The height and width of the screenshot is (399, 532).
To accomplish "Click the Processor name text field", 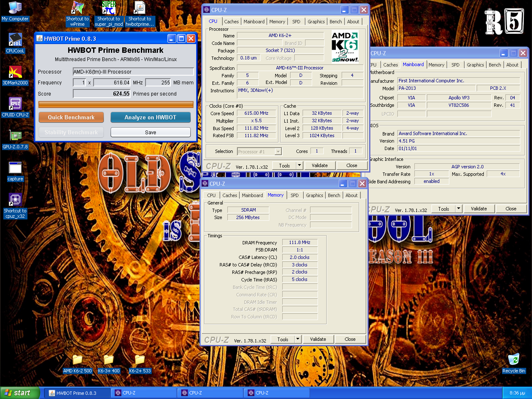I will click(x=133, y=71).
